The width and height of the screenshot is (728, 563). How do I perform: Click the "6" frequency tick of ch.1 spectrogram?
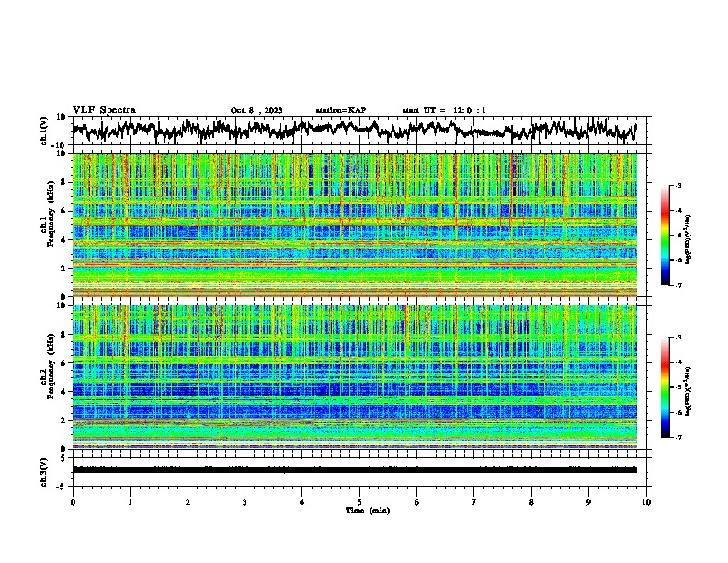coord(63,211)
